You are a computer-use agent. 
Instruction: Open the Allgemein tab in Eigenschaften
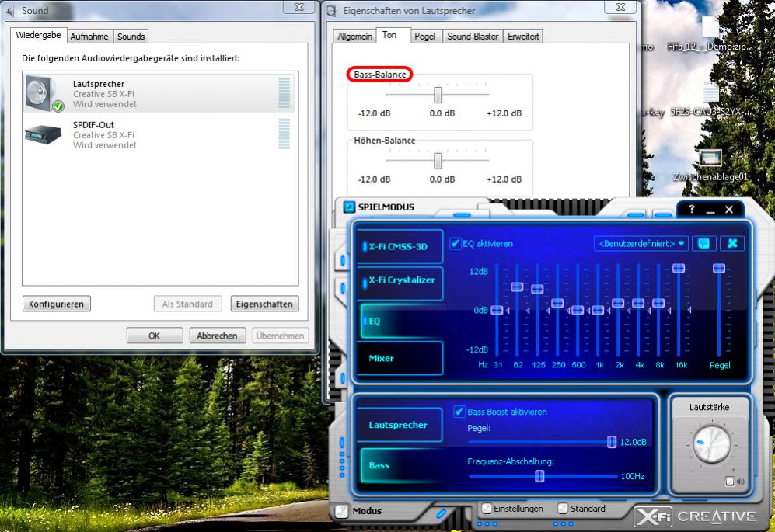354,36
